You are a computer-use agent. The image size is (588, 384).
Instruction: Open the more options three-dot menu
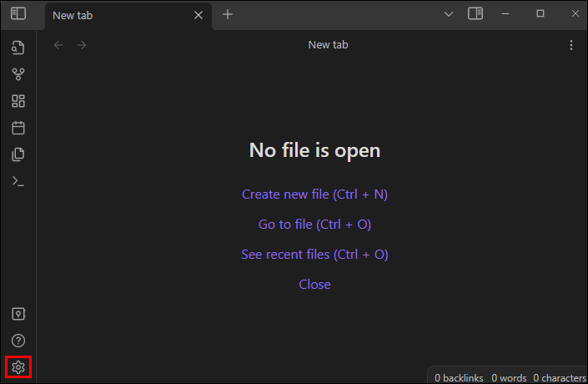[x=571, y=45]
